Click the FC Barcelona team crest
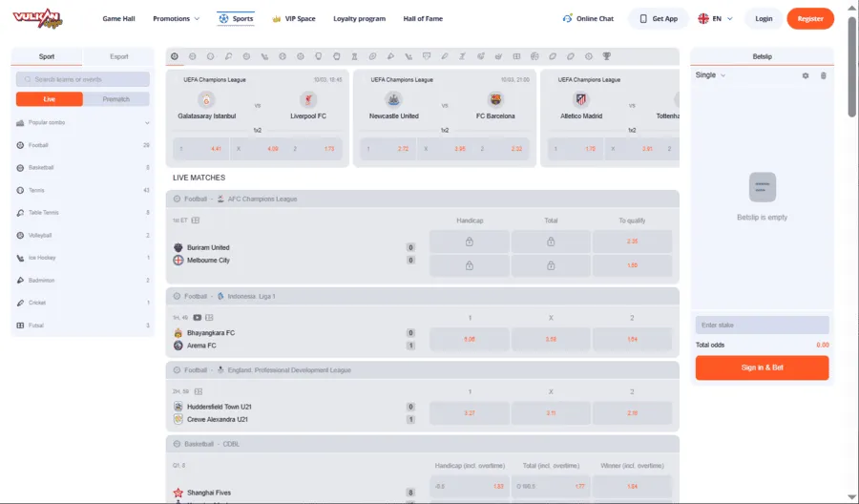 coord(495,99)
